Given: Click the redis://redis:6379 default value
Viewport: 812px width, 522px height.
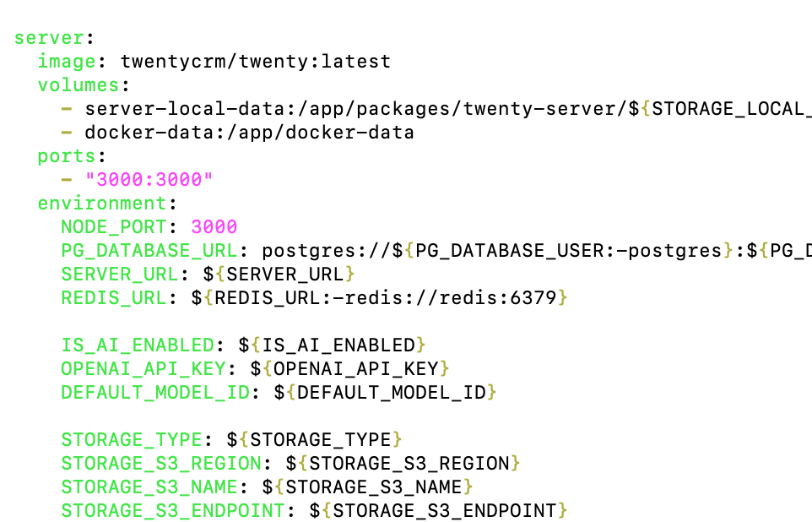Looking at the screenshot, I should point(451,298).
